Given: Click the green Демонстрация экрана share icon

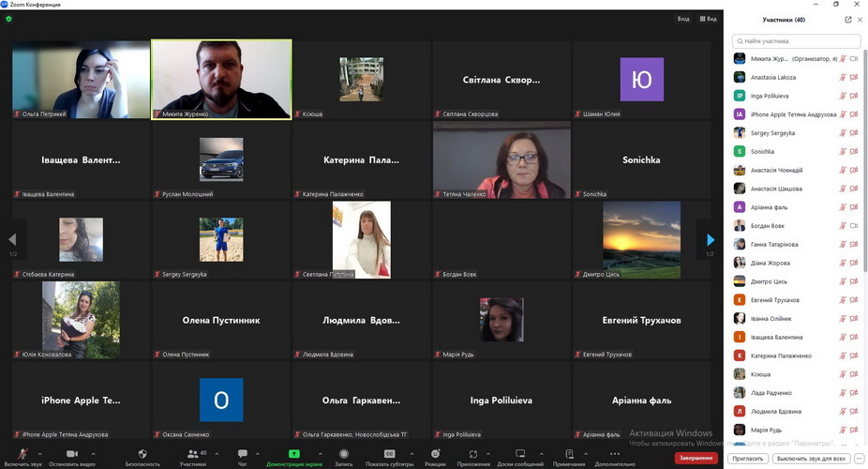Looking at the screenshot, I should click(293, 454).
